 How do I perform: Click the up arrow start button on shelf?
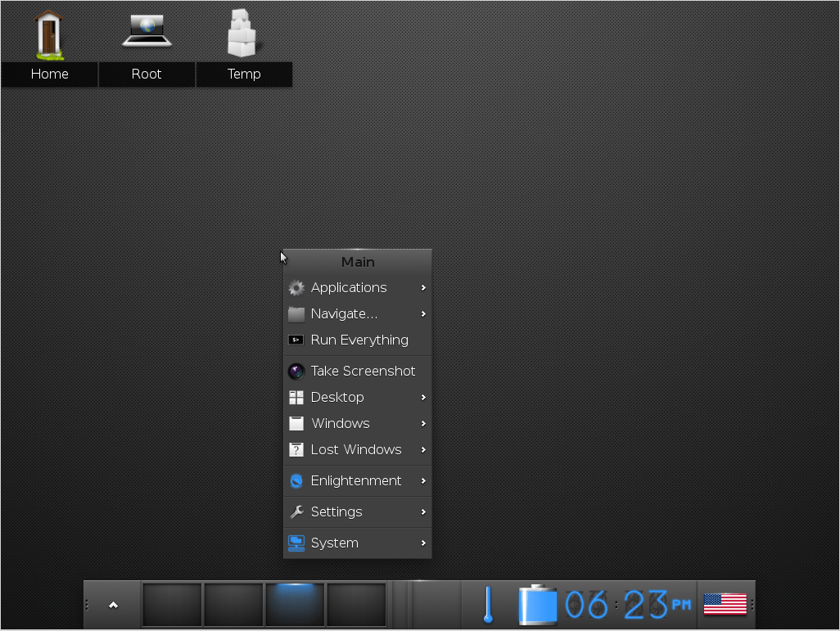(113, 605)
